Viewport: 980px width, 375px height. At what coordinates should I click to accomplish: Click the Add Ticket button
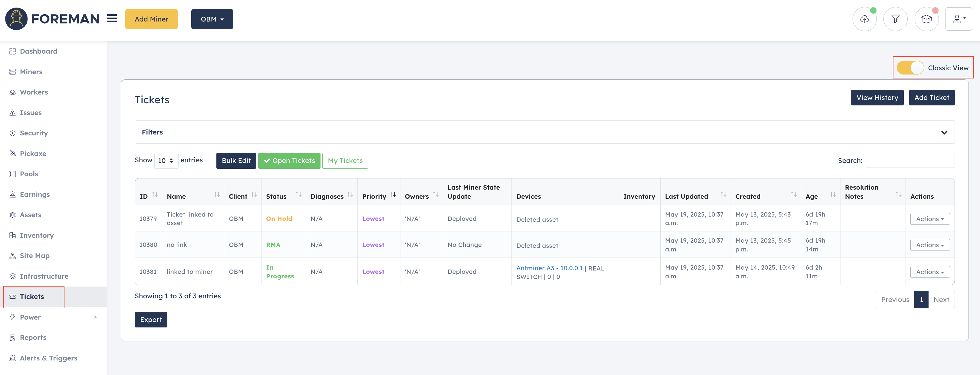[932, 98]
